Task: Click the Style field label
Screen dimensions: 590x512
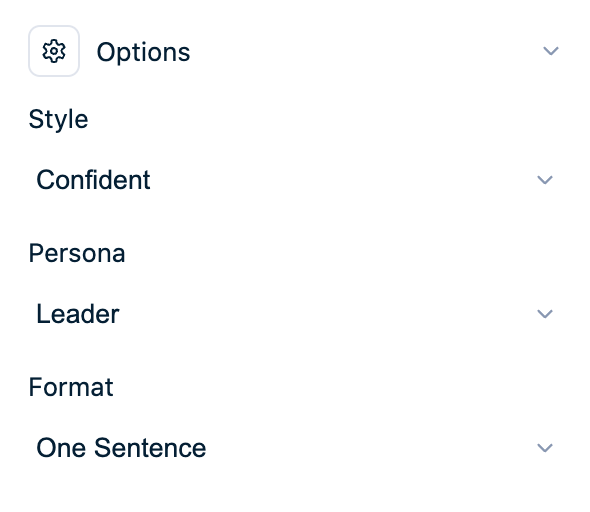Action: (58, 119)
